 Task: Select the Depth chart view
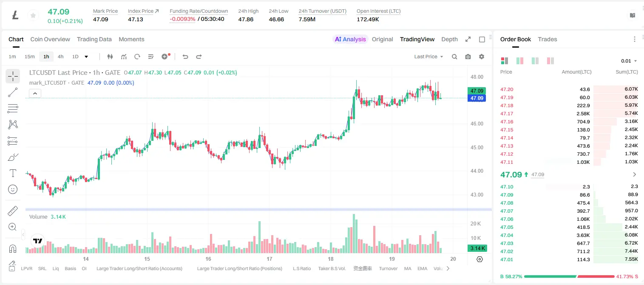click(x=449, y=39)
